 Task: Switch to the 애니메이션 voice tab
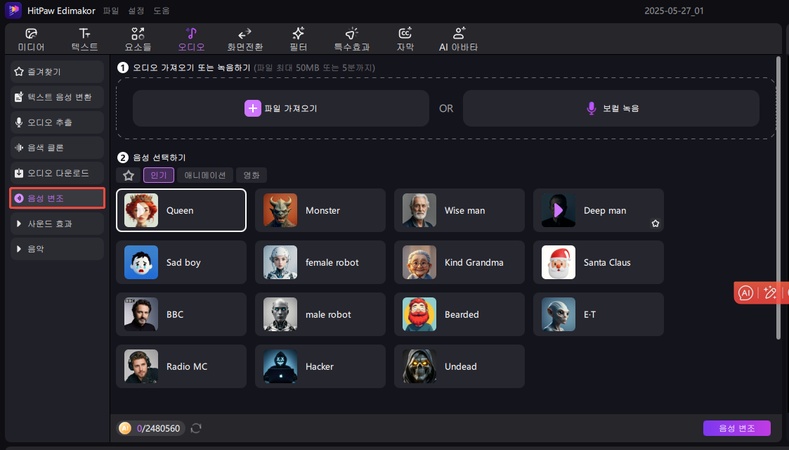coord(205,175)
